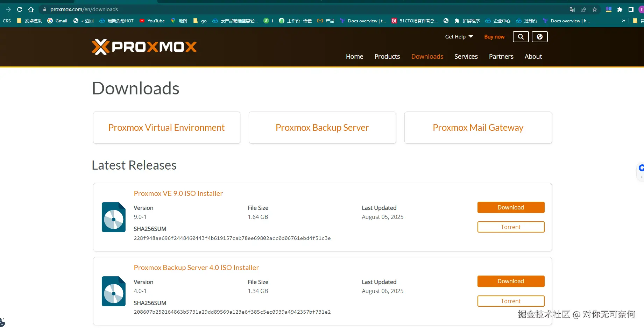
Task: Open the CKS bookmark
Action: tap(7, 21)
